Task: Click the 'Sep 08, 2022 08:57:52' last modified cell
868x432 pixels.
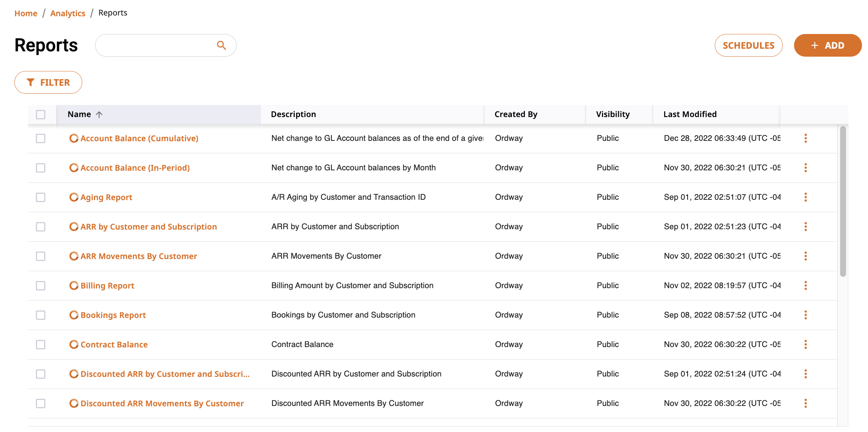Action: pos(722,315)
